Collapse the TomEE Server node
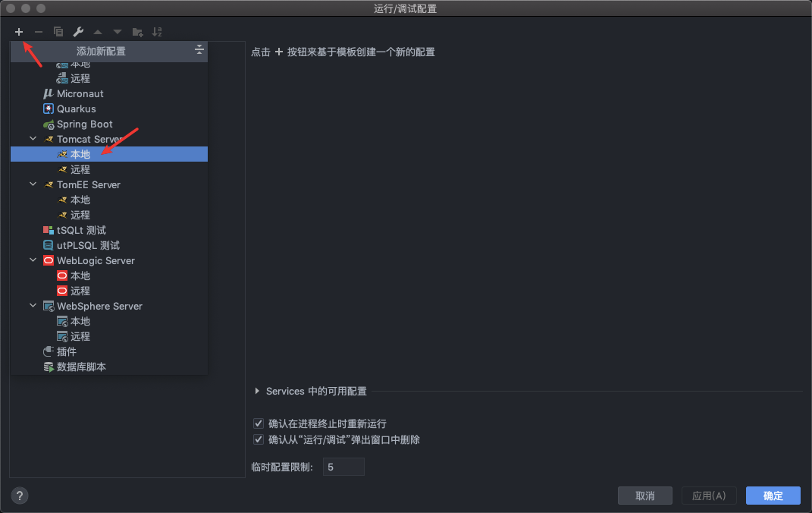 tap(33, 184)
